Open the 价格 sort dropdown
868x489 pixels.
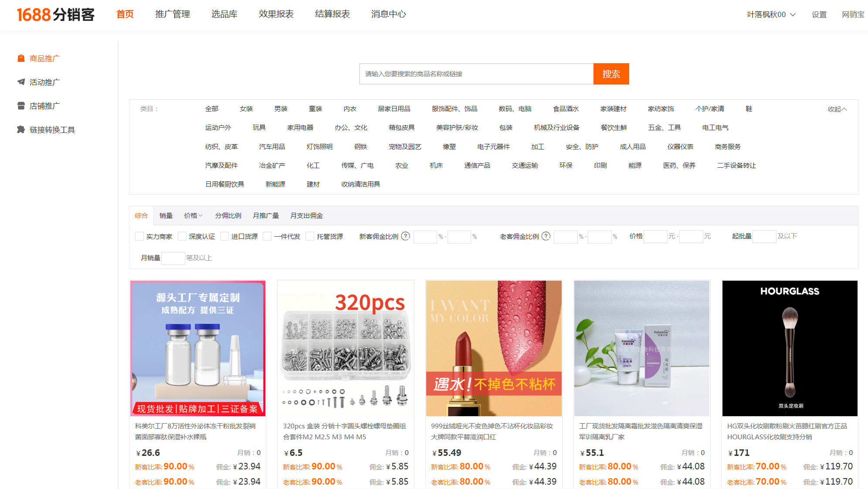[193, 215]
